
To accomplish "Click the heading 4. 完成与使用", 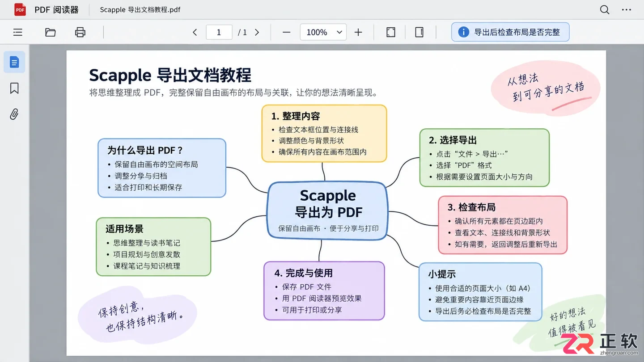I will pyautogui.click(x=303, y=273).
